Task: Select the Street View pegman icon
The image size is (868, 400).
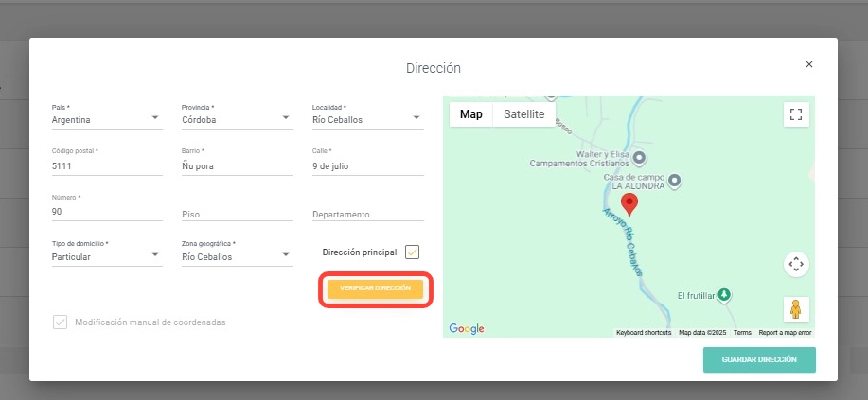Action: click(x=796, y=309)
